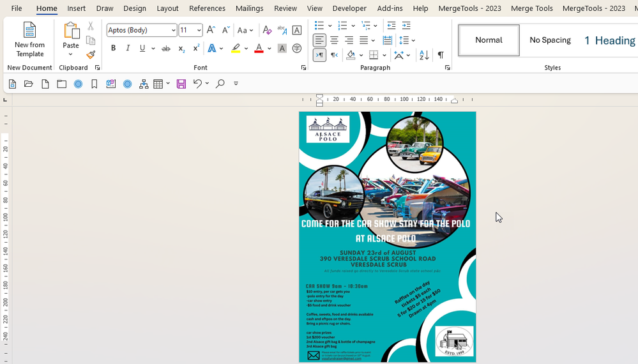Image resolution: width=638 pixels, height=364 pixels.
Task: Click the Justify alignment icon
Action: pyautogui.click(x=364, y=40)
